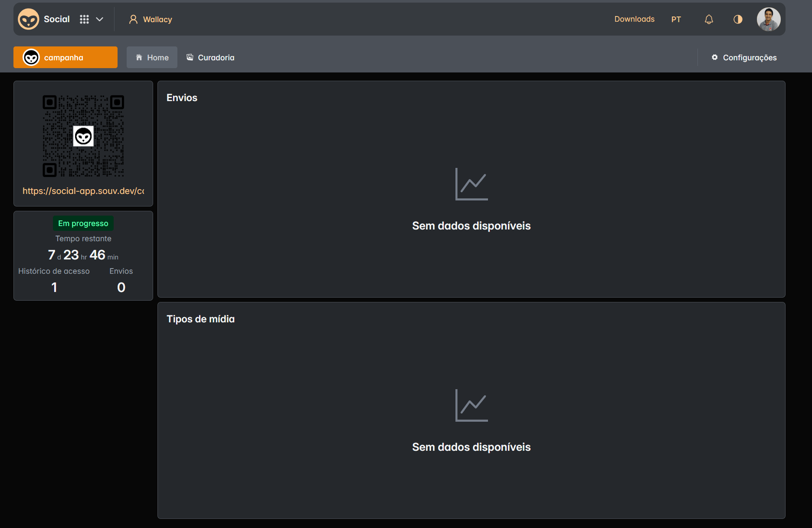Switch to the Curadoria tab
The height and width of the screenshot is (528, 812).
(210, 57)
